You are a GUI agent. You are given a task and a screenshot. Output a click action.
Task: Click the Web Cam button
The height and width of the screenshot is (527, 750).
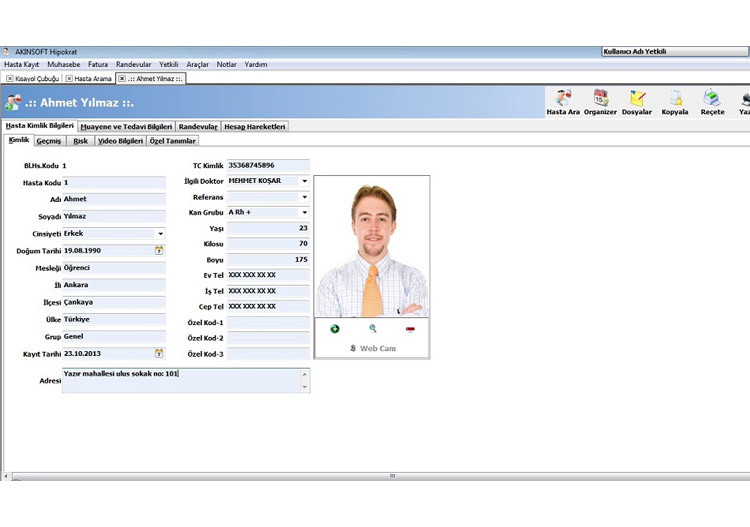click(x=373, y=348)
